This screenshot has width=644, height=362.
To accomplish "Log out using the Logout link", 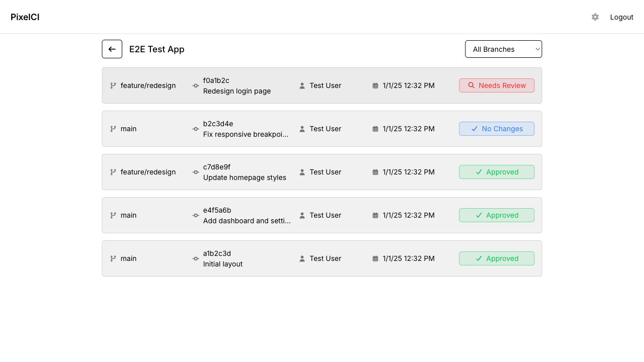I will point(621,17).
